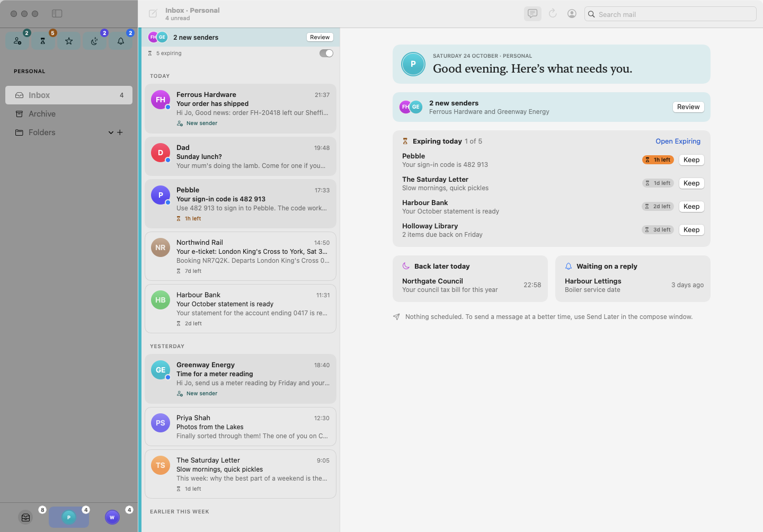763x532 pixels.
Task: Click the Folders label in sidebar
Action: tap(42, 132)
